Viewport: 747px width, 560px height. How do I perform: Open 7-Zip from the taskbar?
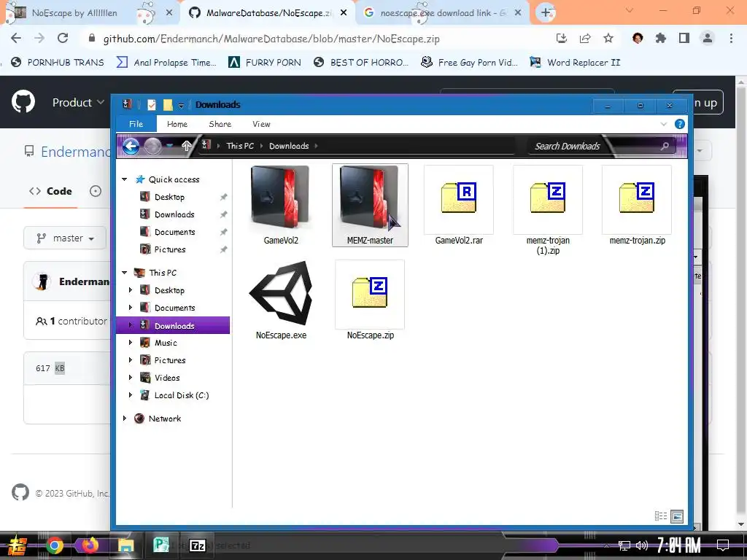tap(197, 545)
